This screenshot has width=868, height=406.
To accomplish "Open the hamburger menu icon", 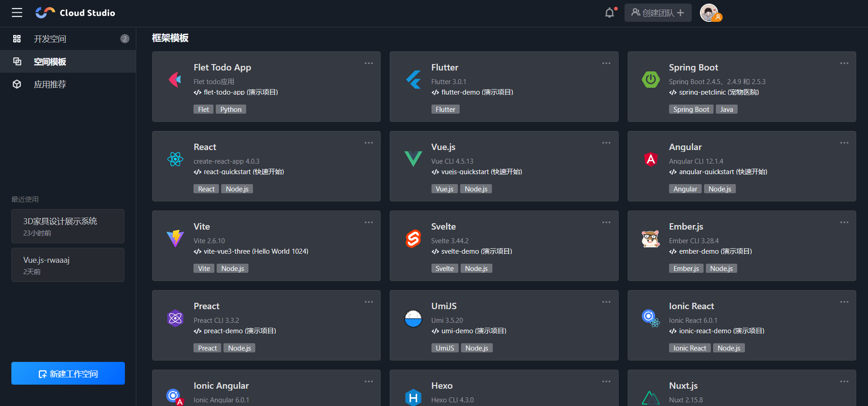I will (17, 13).
